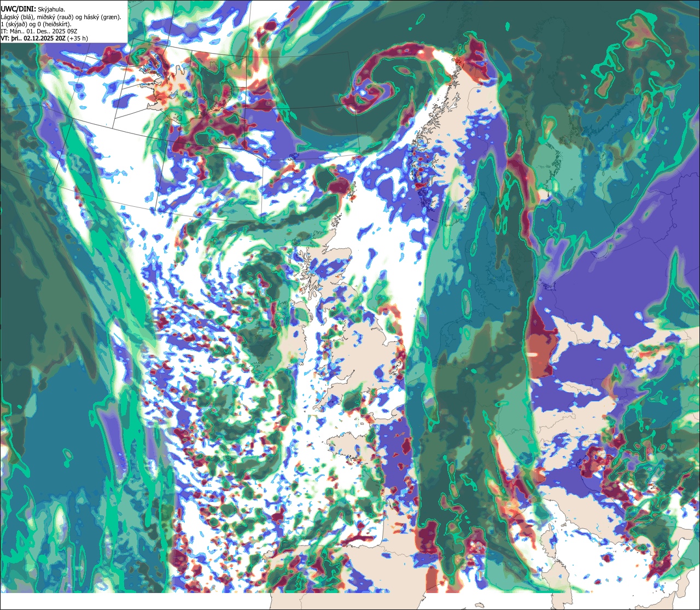
Task: Click the line "1 (skýjað) og 0 (heiðskírt)."
Action: click(x=36, y=24)
